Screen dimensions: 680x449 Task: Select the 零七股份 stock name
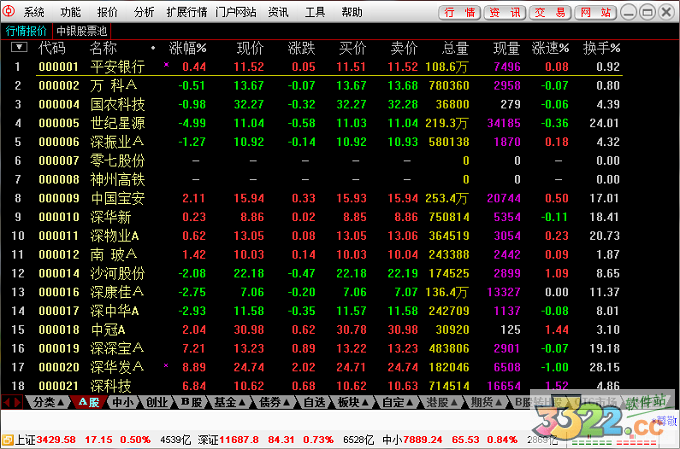118,161
